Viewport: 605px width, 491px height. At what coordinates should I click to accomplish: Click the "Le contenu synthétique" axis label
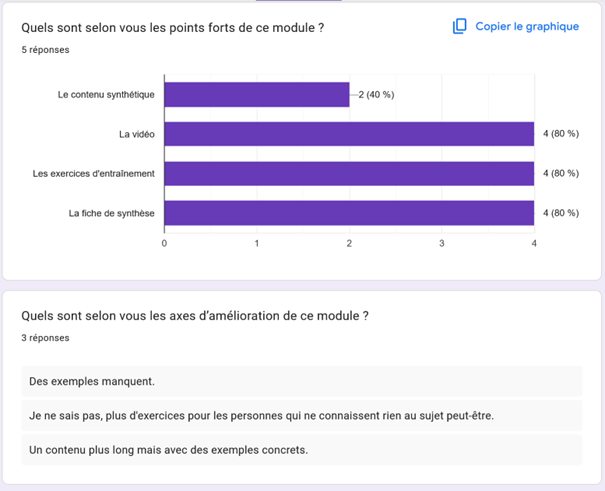[106, 95]
